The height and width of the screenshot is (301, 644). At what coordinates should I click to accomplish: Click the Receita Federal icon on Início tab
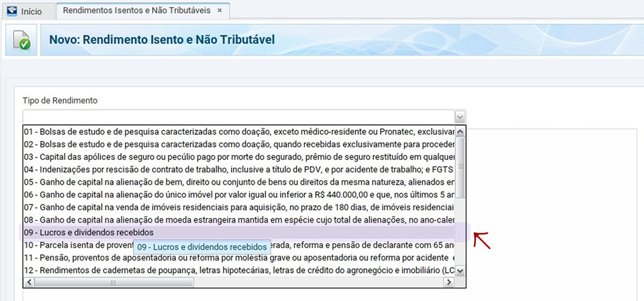12,11
